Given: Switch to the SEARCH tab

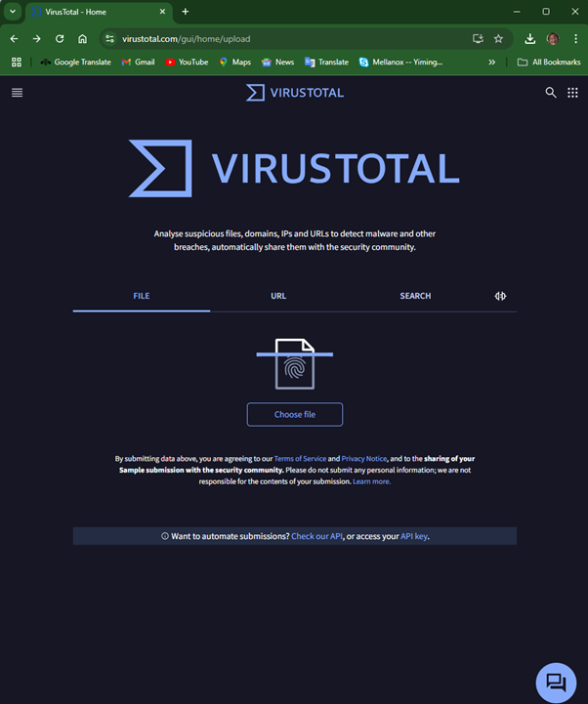Looking at the screenshot, I should click(x=415, y=296).
